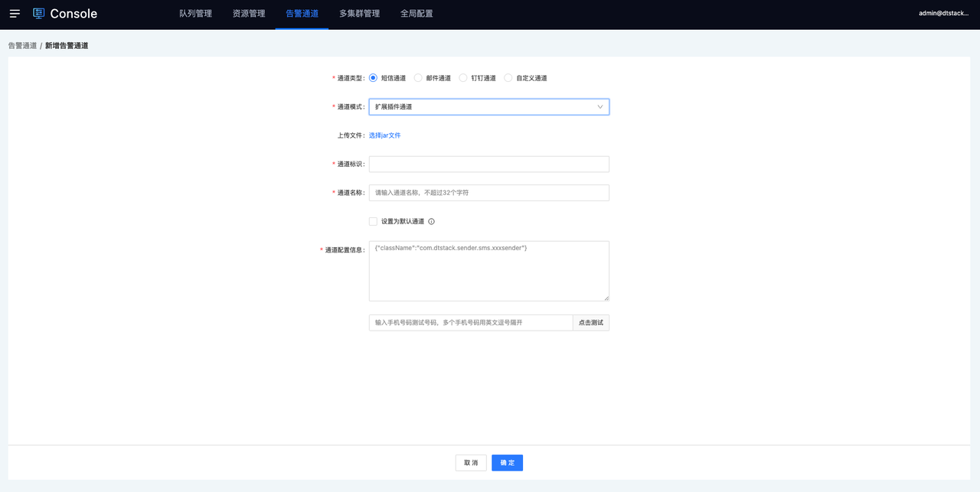The width and height of the screenshot is (980, 492).
Task: Click the 新增告警通道 breadcrumb text
Action: click(x=67, y=46)
